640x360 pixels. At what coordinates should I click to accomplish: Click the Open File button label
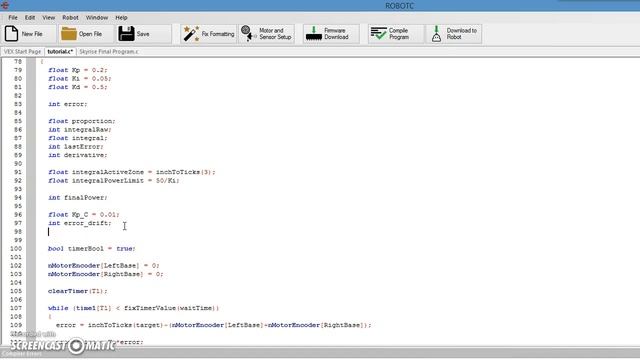(x=90, y=34)
